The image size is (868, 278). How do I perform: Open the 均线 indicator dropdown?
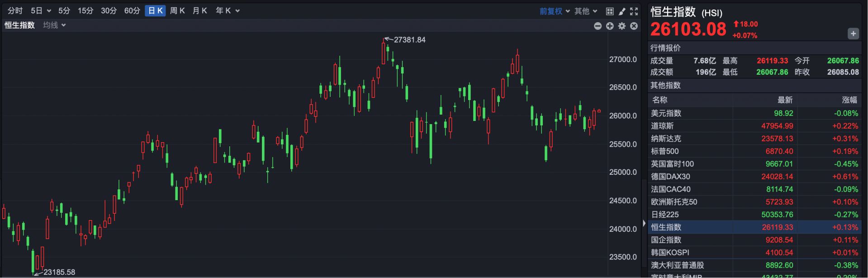pos(54,25)
